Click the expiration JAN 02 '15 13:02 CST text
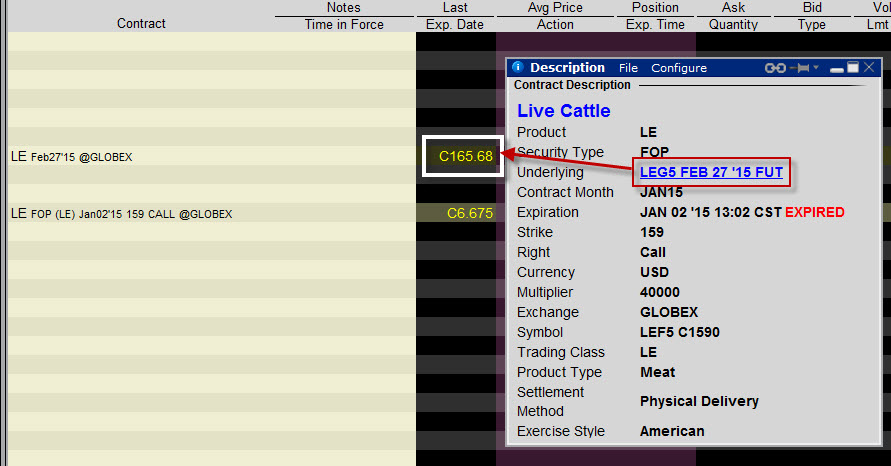 click(711, 212)
